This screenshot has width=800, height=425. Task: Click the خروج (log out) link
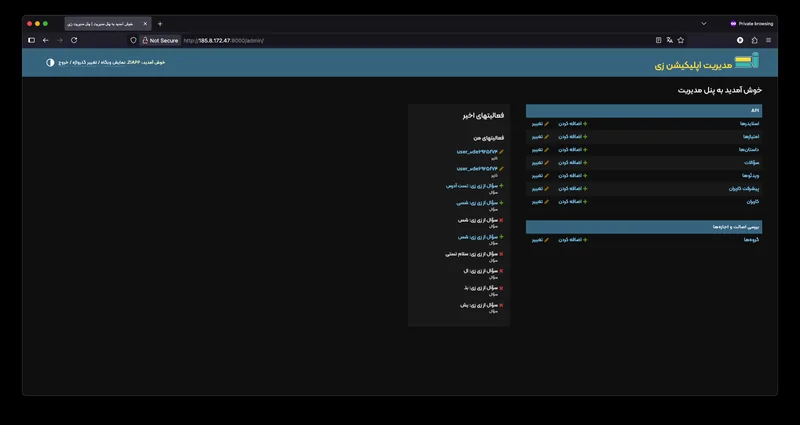[x=63, y=62]
